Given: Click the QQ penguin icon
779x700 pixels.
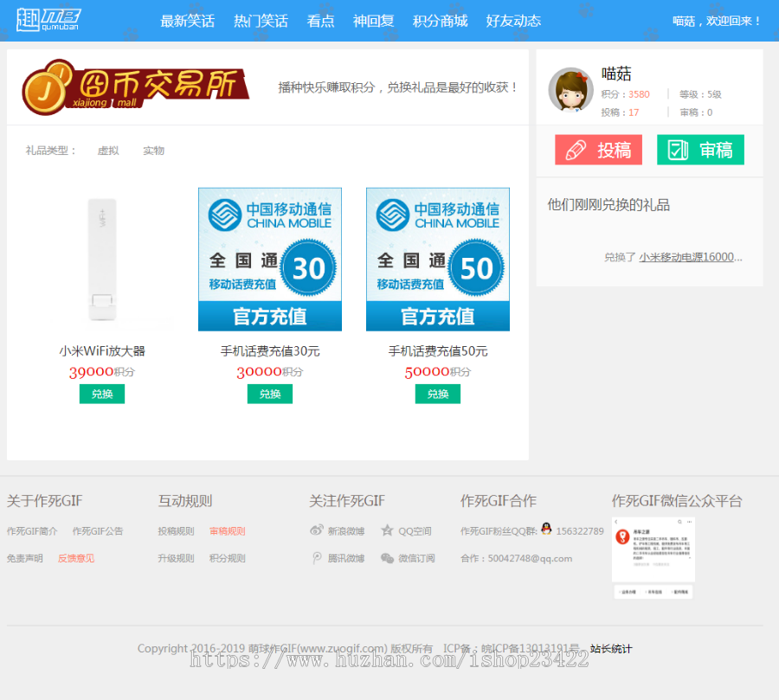Looking at the screenshot, I should click(x=546, y=529).
